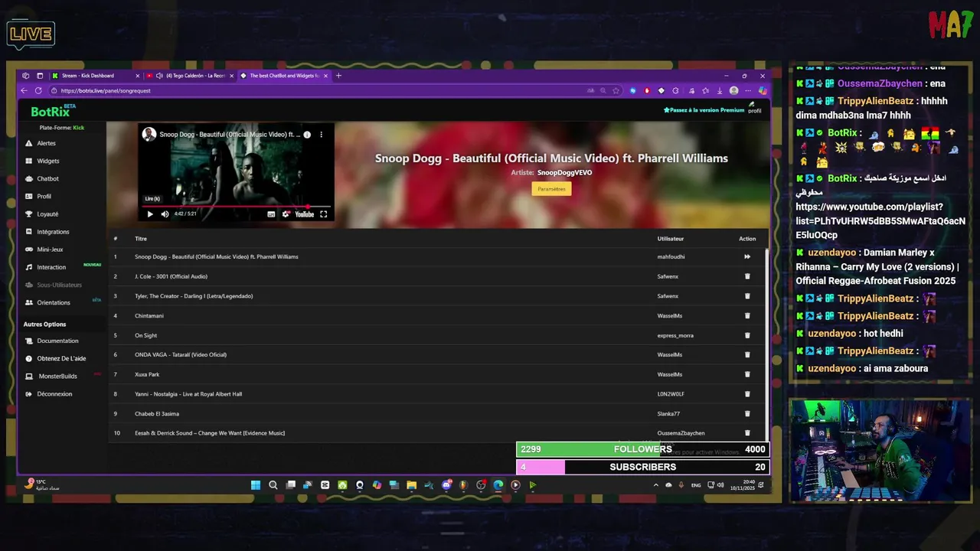Open the Paramètres button
Image resolution: width=980 pixels, height=551 pixels.
pyautogui.click(x=551, y=189)
